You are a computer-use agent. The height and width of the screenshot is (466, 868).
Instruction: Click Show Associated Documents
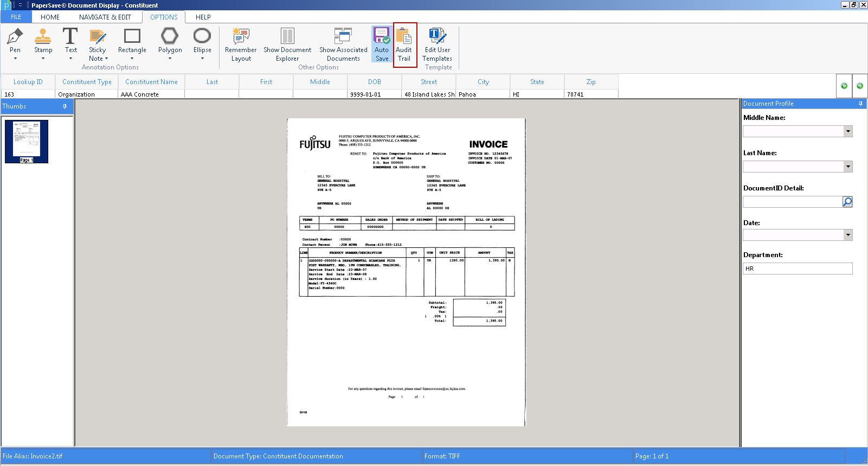point(343,44)
